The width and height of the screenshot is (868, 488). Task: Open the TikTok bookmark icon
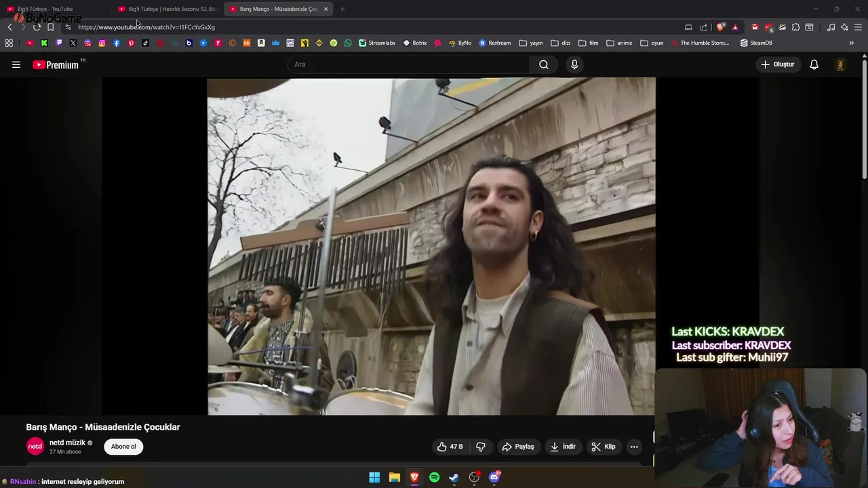145,43
